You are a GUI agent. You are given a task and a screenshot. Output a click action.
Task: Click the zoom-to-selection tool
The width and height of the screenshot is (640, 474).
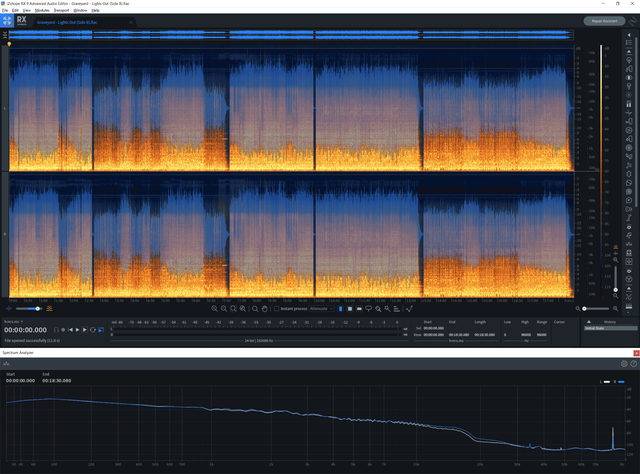click(x=233, y=309)
